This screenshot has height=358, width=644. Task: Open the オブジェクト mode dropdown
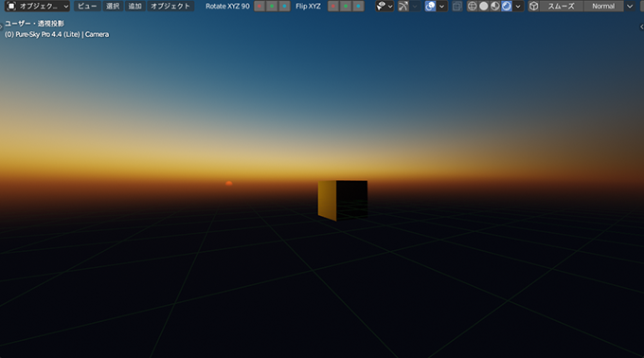(38, 7)
